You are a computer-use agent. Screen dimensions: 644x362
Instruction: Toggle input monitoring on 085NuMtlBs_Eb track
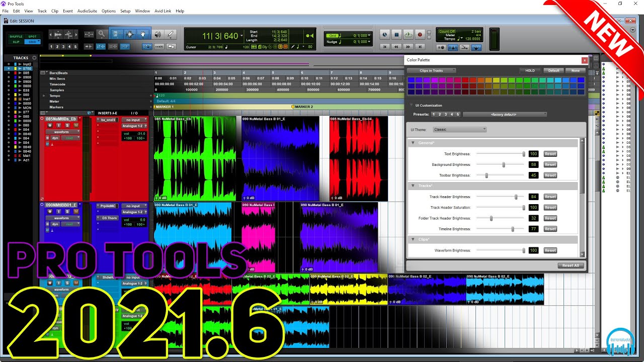coord(58,125)
